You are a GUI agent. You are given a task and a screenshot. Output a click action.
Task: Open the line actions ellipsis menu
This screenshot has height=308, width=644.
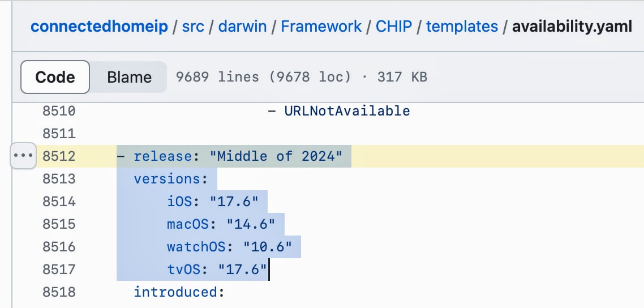tap(23, 156)
